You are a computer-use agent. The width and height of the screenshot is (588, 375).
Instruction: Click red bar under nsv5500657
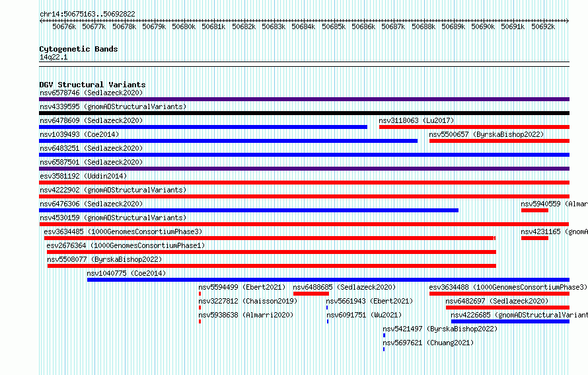499,141
